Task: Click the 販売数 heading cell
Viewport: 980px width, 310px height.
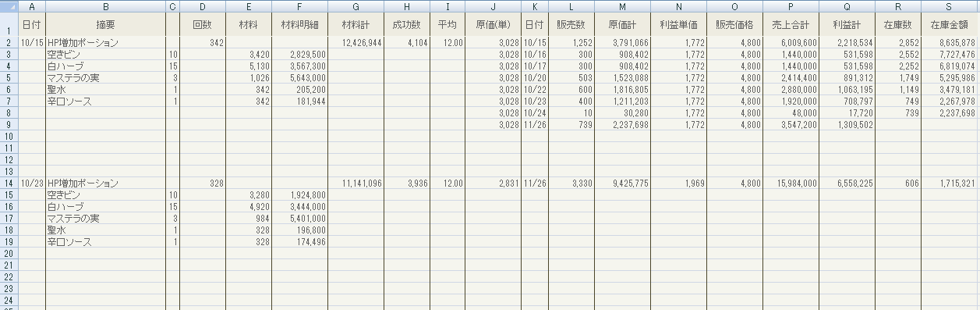Action: click(571, 24)
